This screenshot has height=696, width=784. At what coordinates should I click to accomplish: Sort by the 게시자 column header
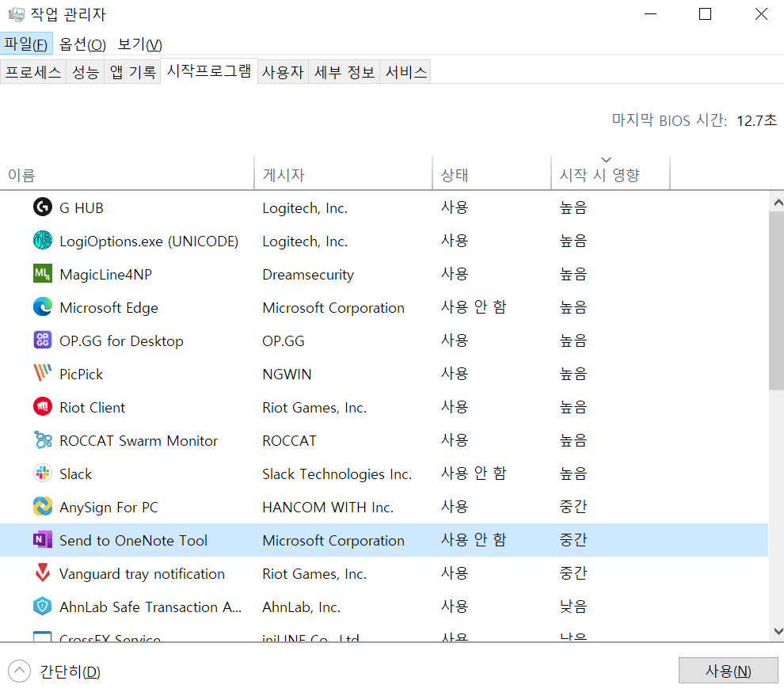(x=343, y=173)
